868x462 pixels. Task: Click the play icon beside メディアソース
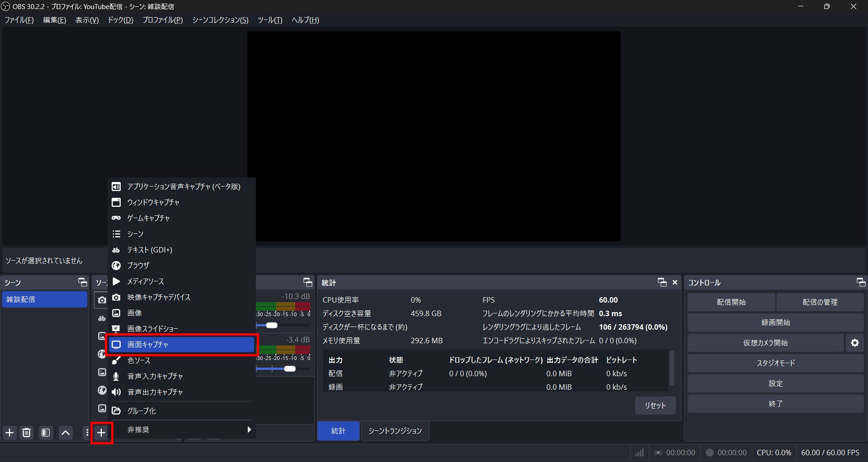coord(116,281)
